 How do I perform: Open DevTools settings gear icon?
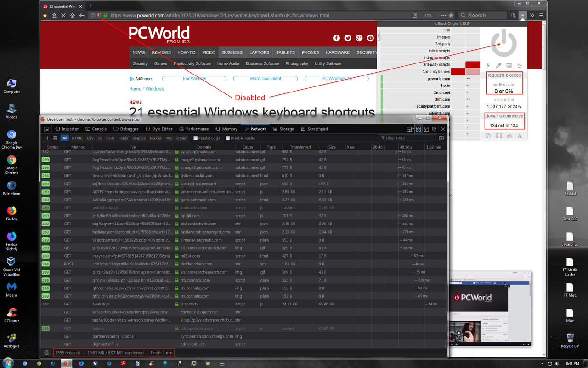(x=434, y=129)
